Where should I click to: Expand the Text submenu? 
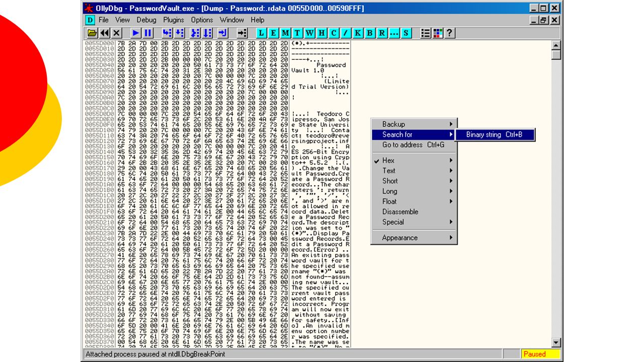click(414, 170)
